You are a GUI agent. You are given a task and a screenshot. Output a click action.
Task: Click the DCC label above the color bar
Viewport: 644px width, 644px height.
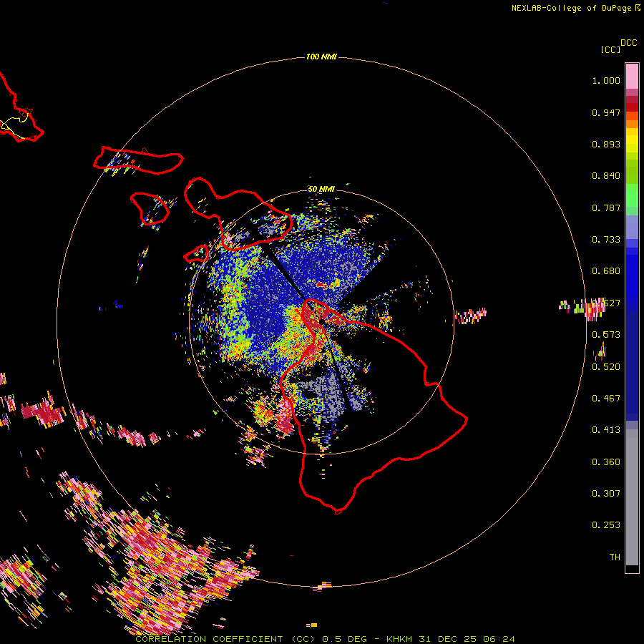point(628,43)
